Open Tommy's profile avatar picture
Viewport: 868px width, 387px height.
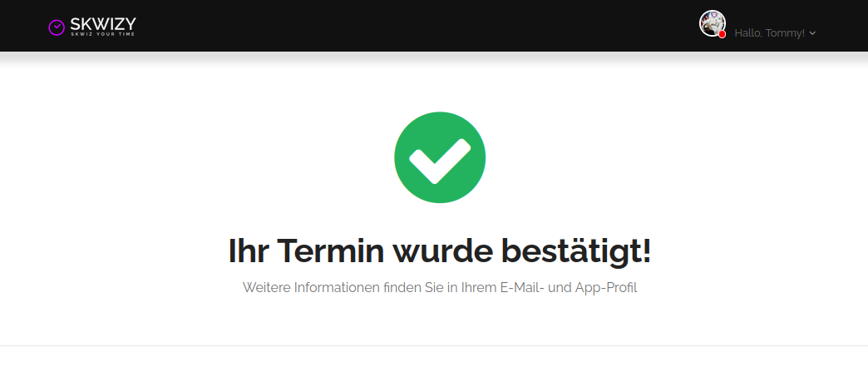pyautogui.click(x=712, y=23)
